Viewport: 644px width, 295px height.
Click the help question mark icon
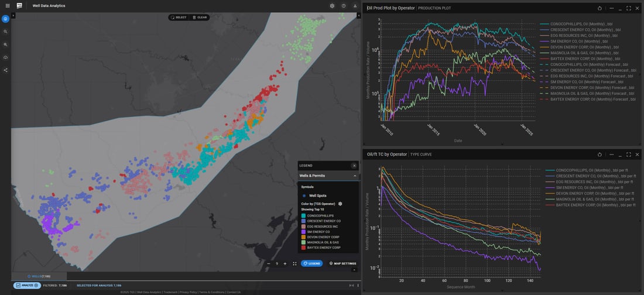[x=344, y=6]
